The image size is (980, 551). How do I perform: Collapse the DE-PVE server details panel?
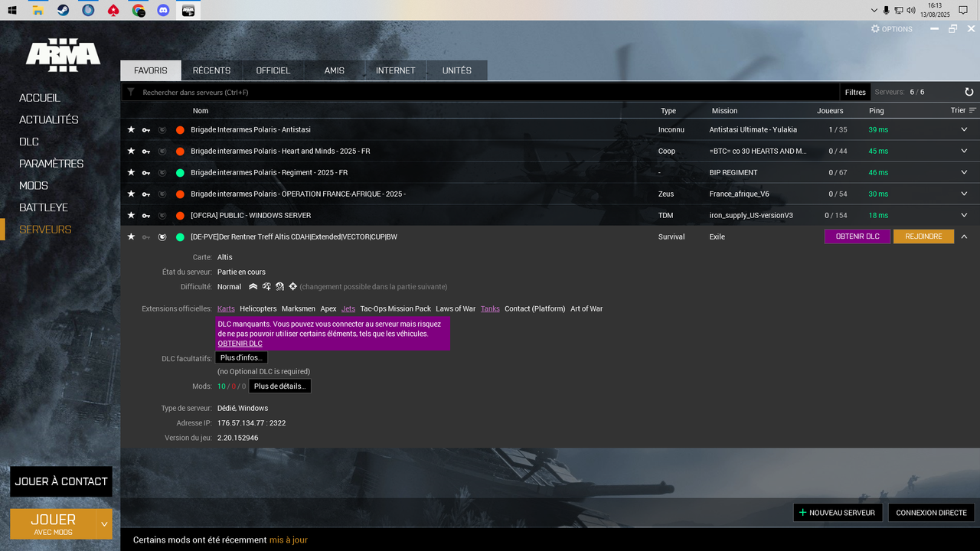(x=964, y=236)
